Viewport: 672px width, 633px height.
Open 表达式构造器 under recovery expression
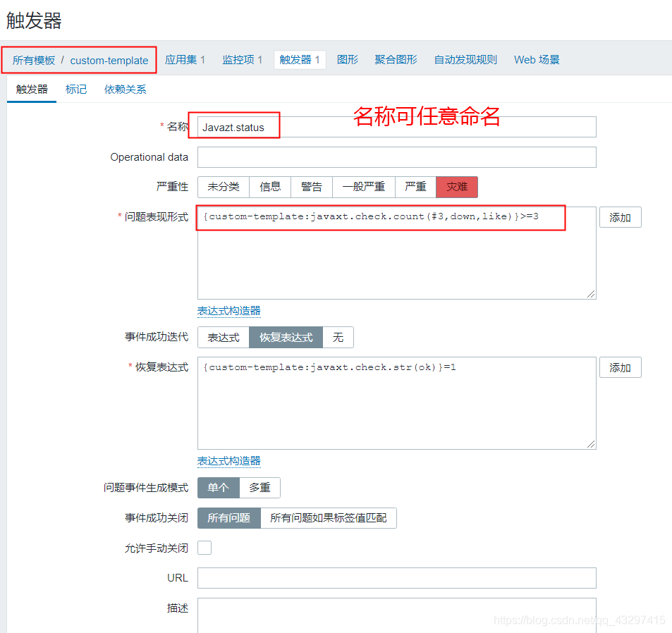pyautogui.click(x=229, y=461)
